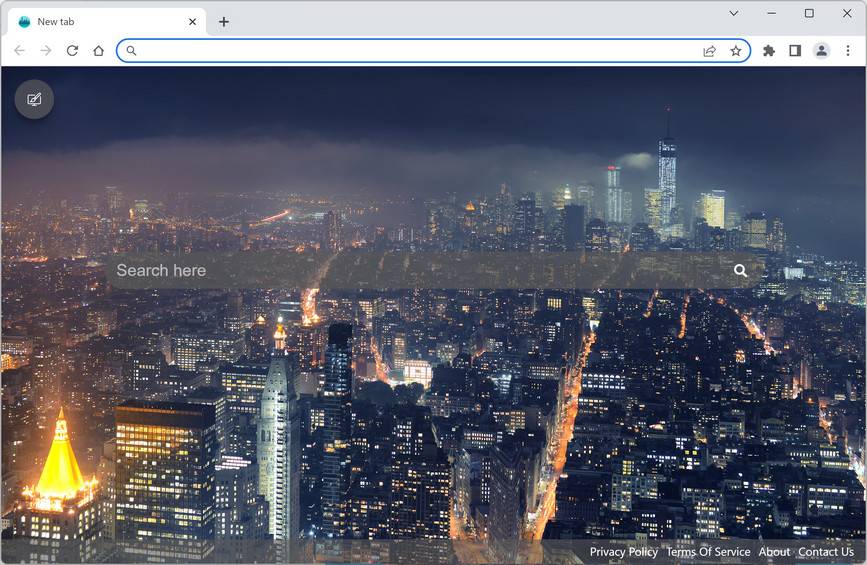867x565 pixels.
Task: Select the New tab tab
Action: pos(108,22)
